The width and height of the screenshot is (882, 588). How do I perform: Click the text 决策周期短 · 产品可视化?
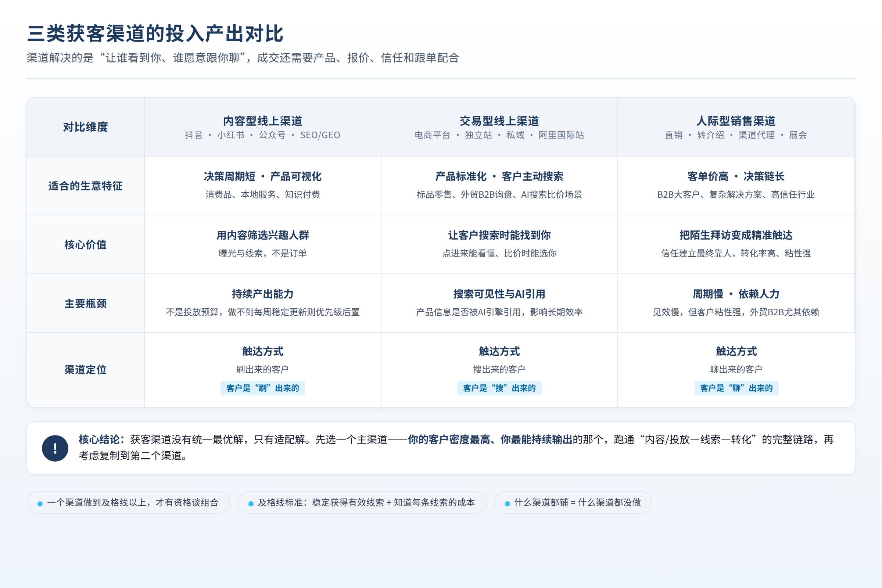[262, 177]
